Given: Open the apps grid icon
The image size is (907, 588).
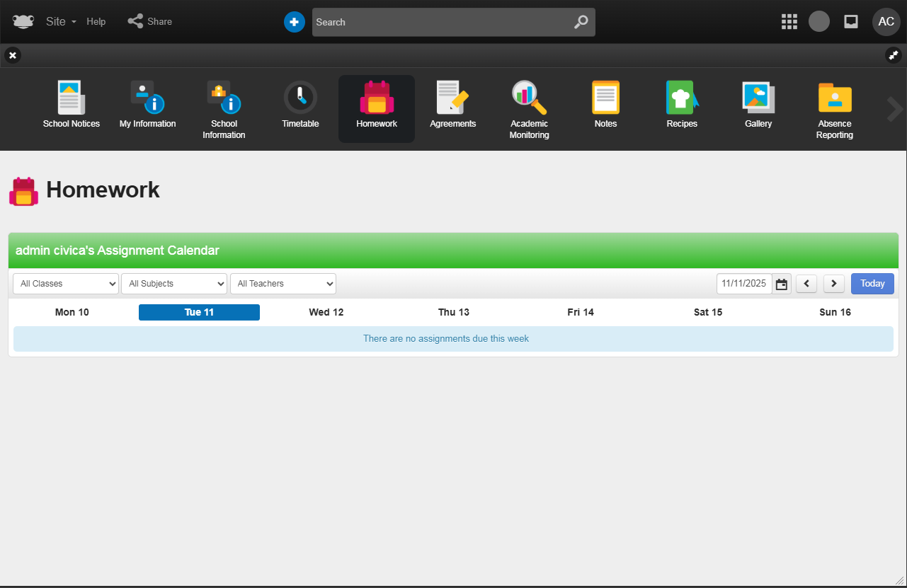Looking at the screenshot, I should [789, 22].
